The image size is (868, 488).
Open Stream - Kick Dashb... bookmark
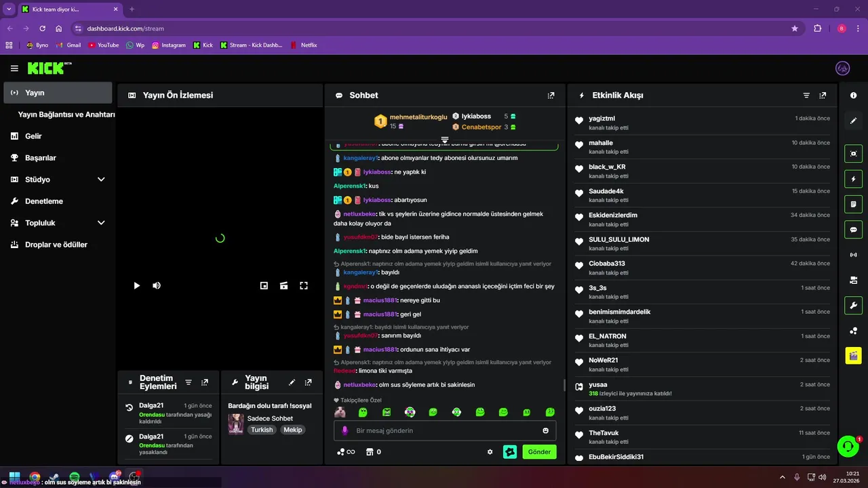coord(251,45)
